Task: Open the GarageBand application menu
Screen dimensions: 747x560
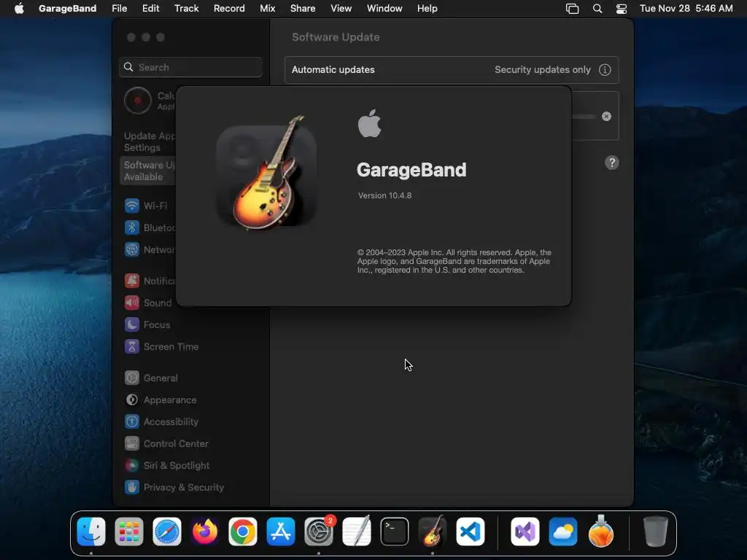Action: (x=67, y=8)
